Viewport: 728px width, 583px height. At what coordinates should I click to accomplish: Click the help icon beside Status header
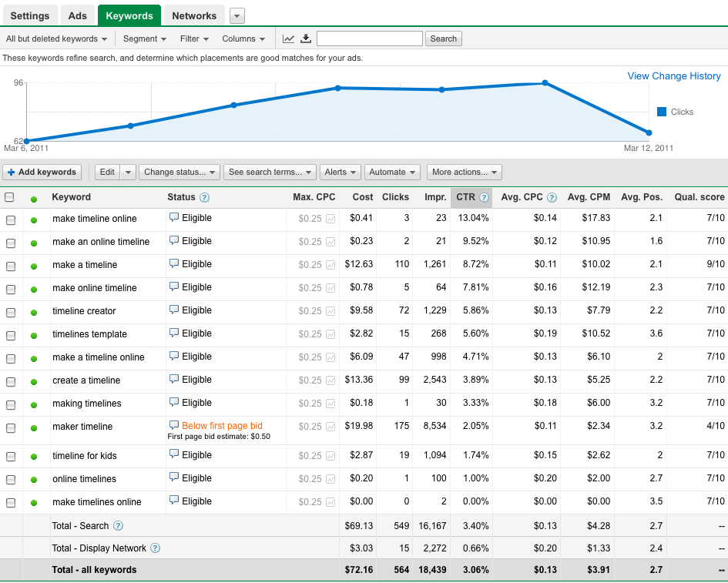pyautogui.click(x=204, y=197)
